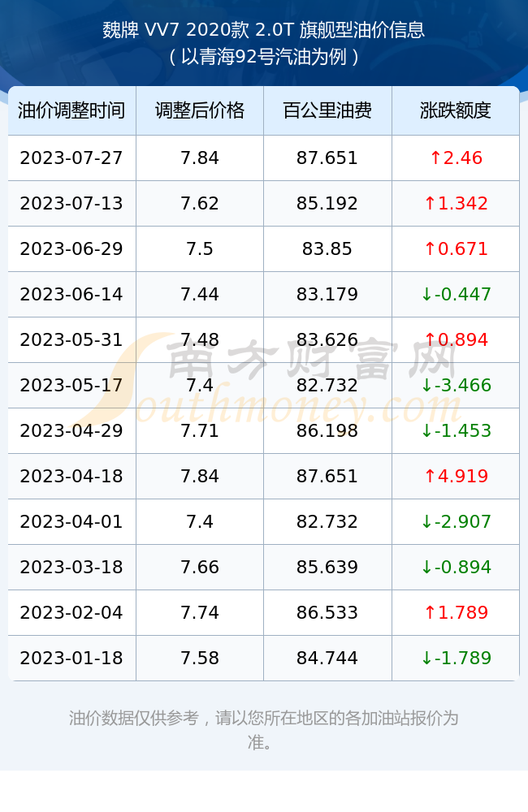This screenshot has height=812, width=528.
Task: Click the 85.192 fuel cost cell
Action: click(x=327, y=204)
